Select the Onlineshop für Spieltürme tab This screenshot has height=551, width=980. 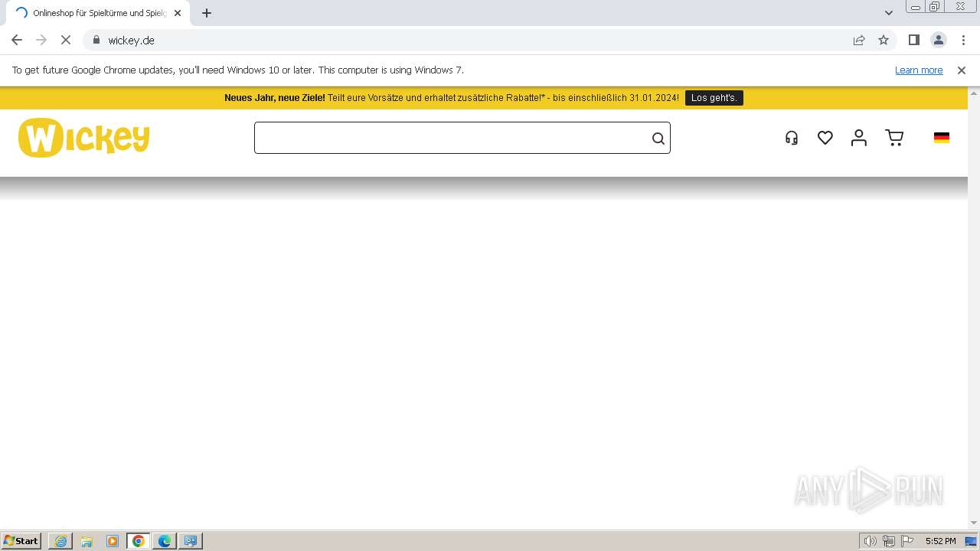click(98, 13)
